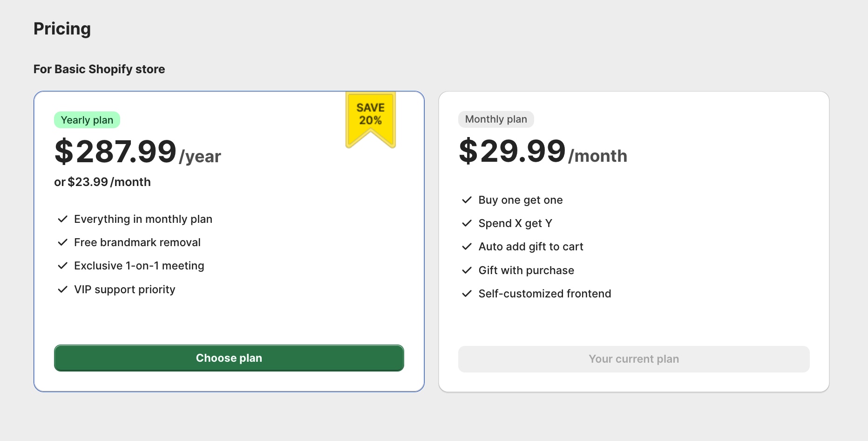Viewport: 868px width, 441px height.
Task: Click the checkmark next to Free brandmark removal
Action: [x=63, y=242]
